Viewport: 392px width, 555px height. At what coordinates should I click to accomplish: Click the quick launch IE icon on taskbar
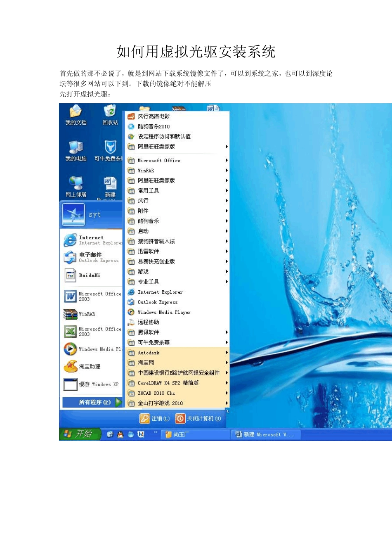110,434
